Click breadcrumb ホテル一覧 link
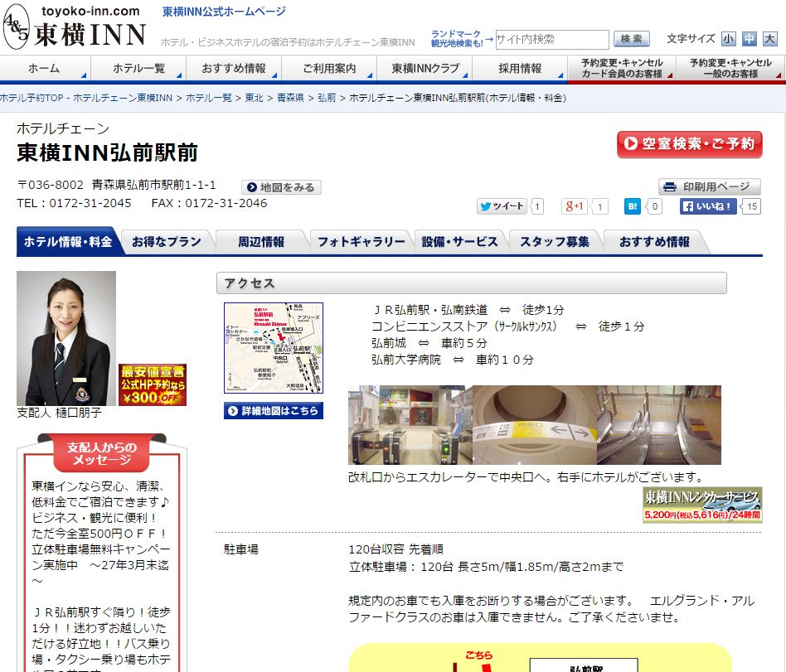 pyautogui.click(x=209, y=98)
